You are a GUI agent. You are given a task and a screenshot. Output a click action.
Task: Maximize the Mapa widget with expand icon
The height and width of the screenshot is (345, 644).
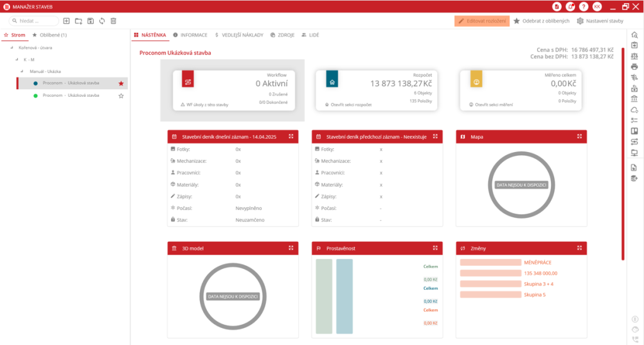click(x=579, y=136)
